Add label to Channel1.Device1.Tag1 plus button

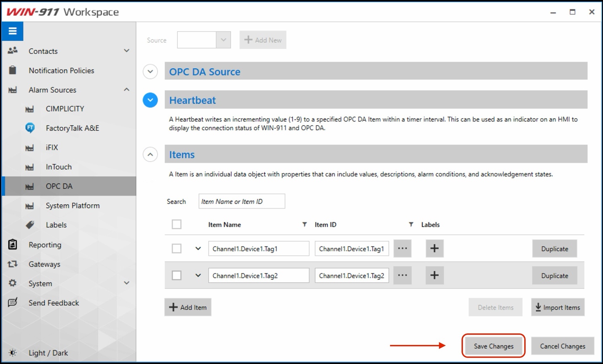434,249
